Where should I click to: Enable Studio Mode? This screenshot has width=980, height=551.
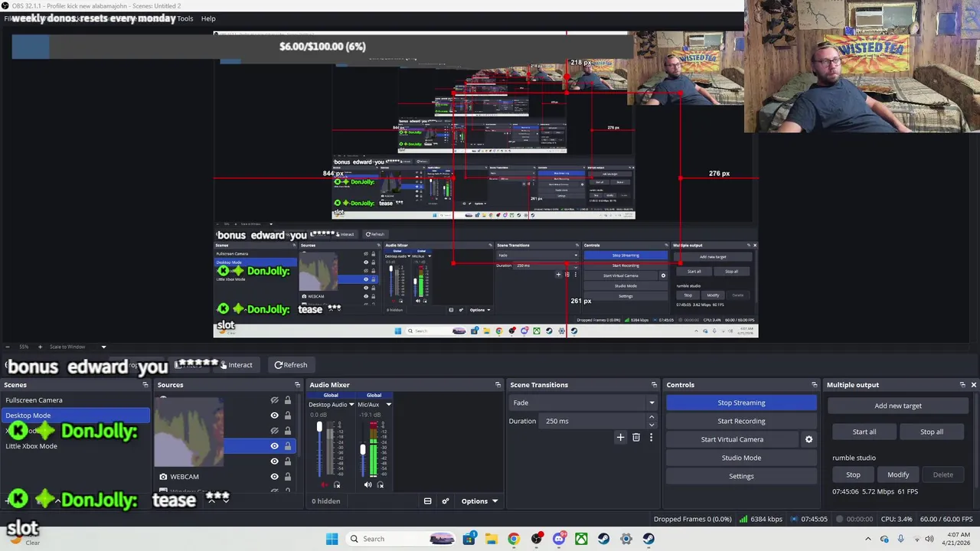(741, 458)
